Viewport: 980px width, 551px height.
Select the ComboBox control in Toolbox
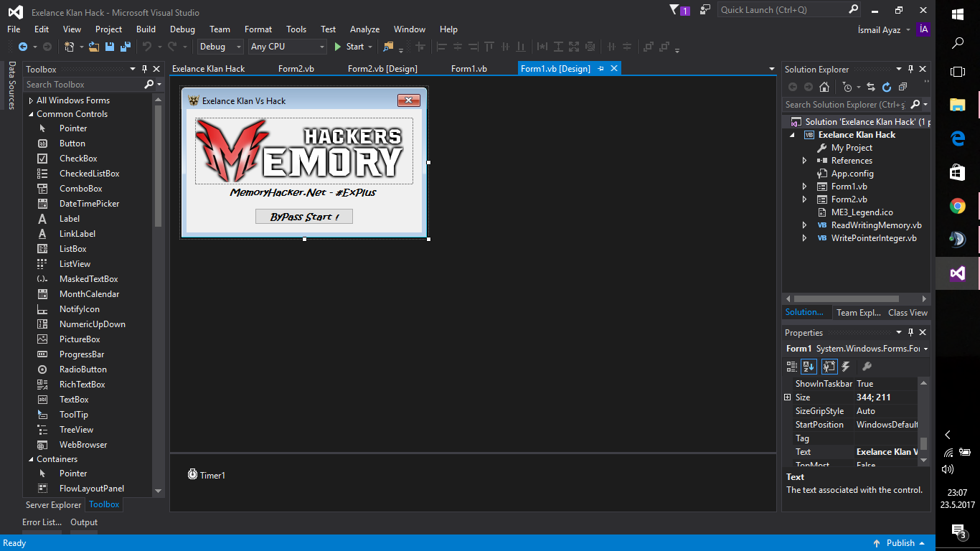click(80, 189)
